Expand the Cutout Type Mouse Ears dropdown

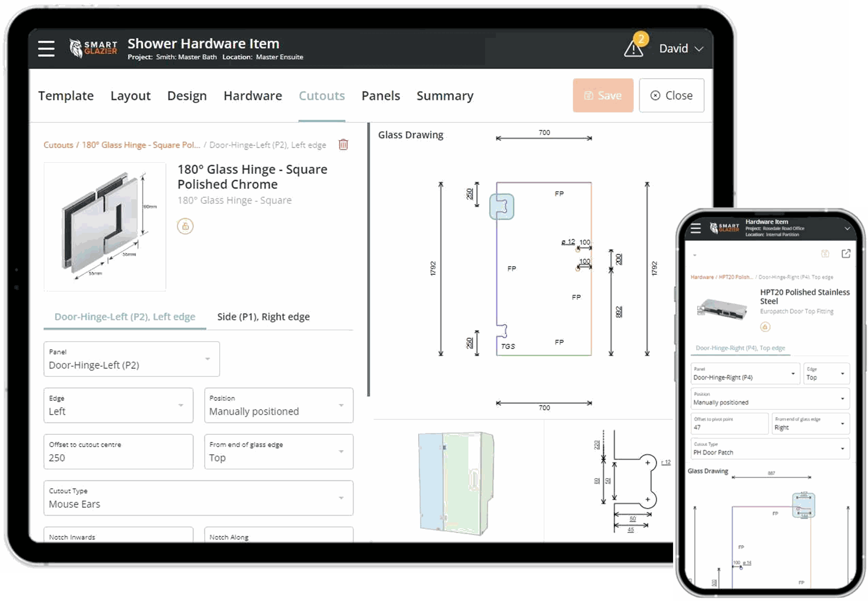[x=198, y=498]
